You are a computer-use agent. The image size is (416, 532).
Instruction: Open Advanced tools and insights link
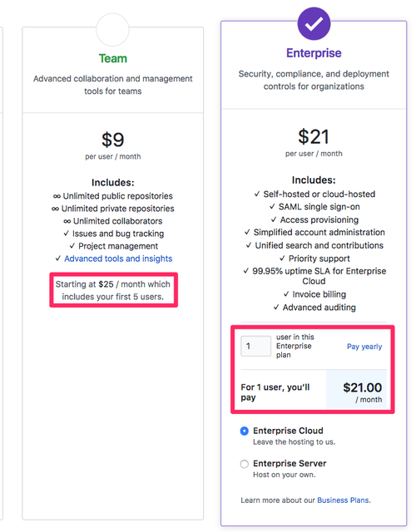118,259
